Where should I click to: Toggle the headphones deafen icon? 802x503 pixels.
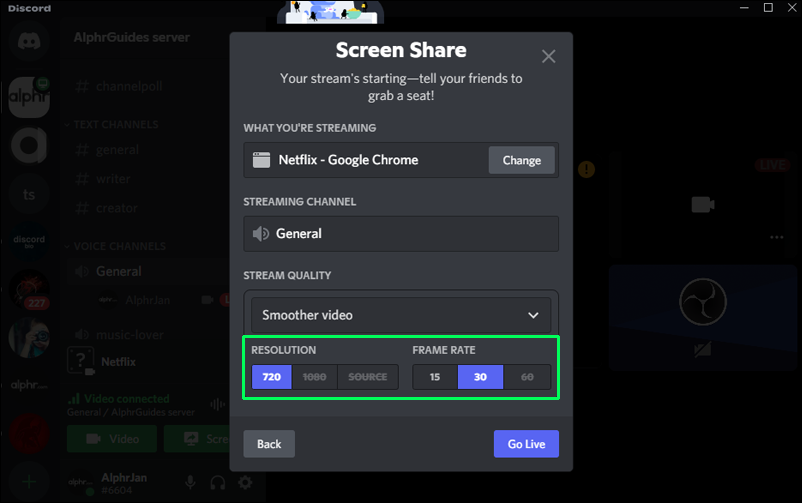pyautogui.click(x=218, y=482)
